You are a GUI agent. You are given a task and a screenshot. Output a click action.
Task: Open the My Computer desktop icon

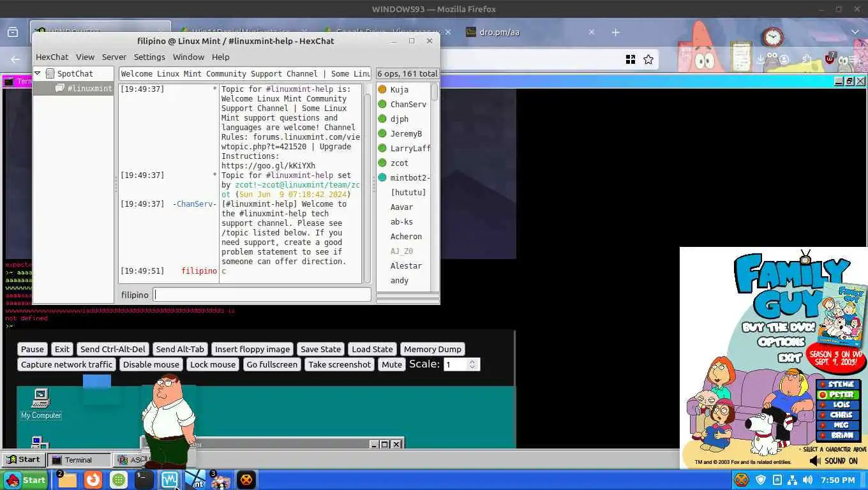pyautogui.click(x=41, y=404)
